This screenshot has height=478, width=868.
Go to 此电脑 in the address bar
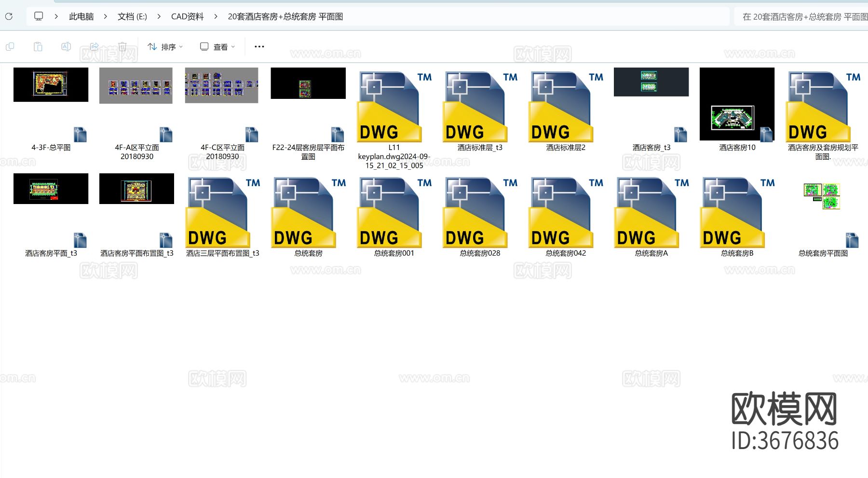point(81,16)
